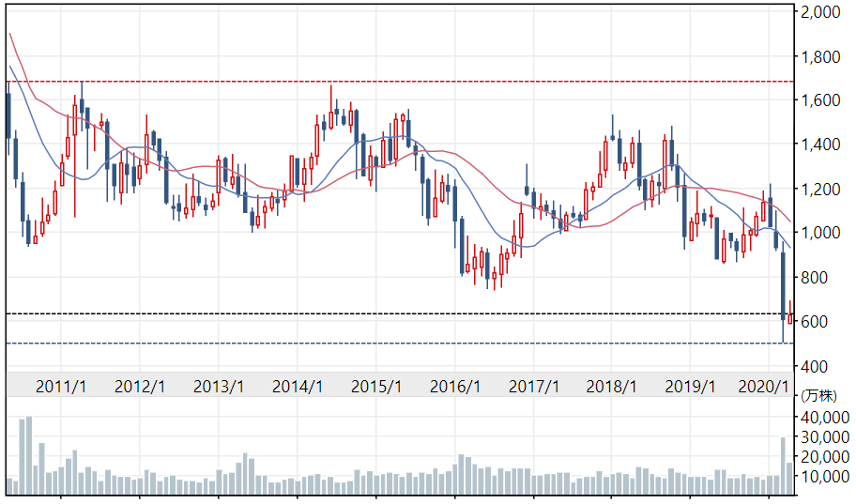Image resolution: width=856 pixels, height=504 pixels.
Task: Click the 2011/1 date label
Action: (x=61, y=386)
